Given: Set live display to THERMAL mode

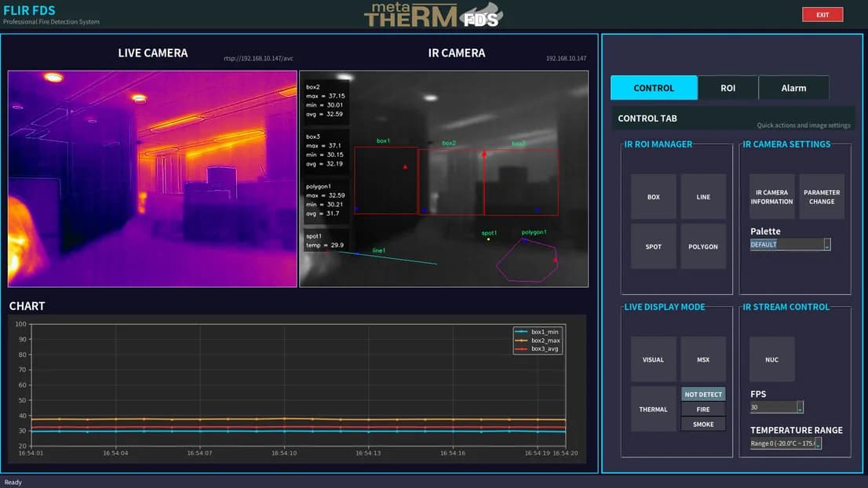Looking at the screenshot, I should click(653, 409).
